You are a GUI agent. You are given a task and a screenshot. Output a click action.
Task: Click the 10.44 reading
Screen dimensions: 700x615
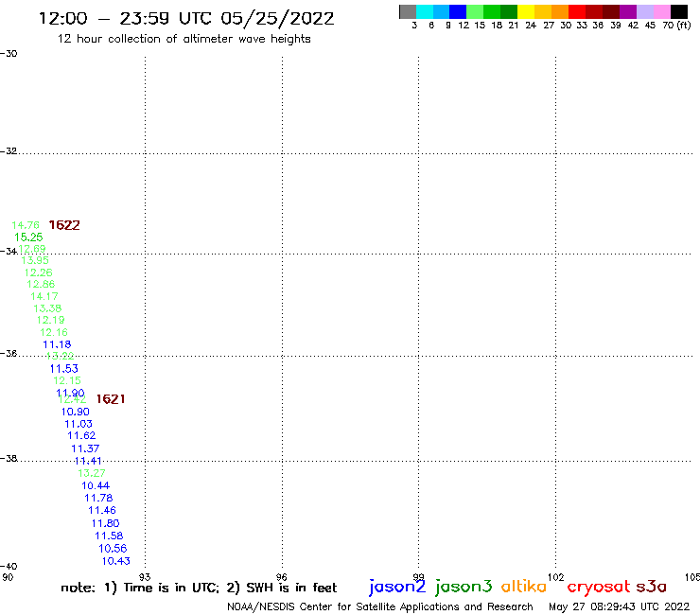[x=96, y=485]
